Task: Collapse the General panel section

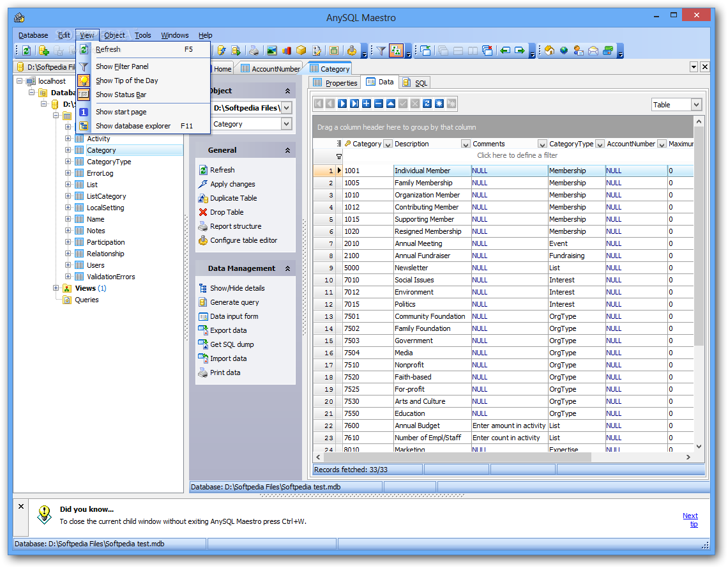Action: (x=287, y=151)
